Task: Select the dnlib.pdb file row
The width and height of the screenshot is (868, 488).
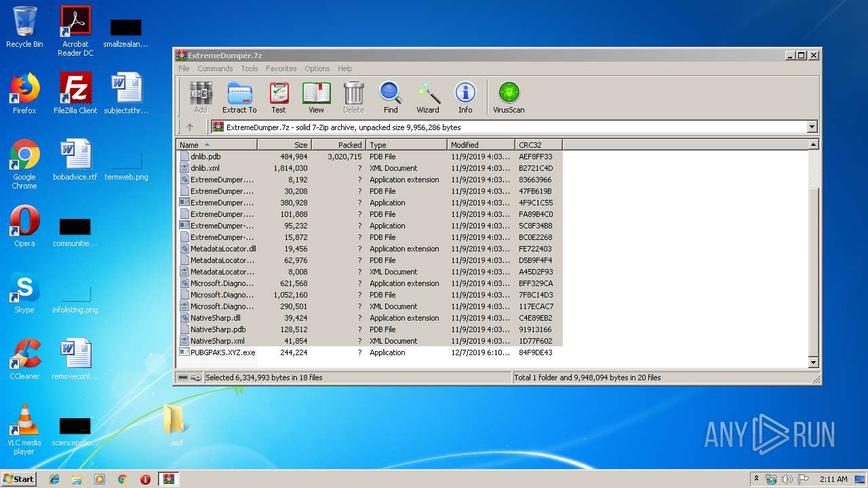Action: [x=370, y=157]
